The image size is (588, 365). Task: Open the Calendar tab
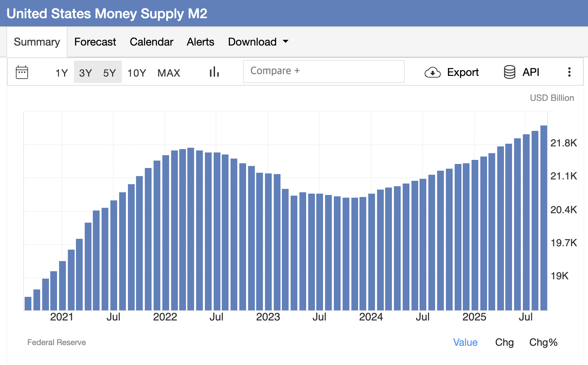[151, 42]
